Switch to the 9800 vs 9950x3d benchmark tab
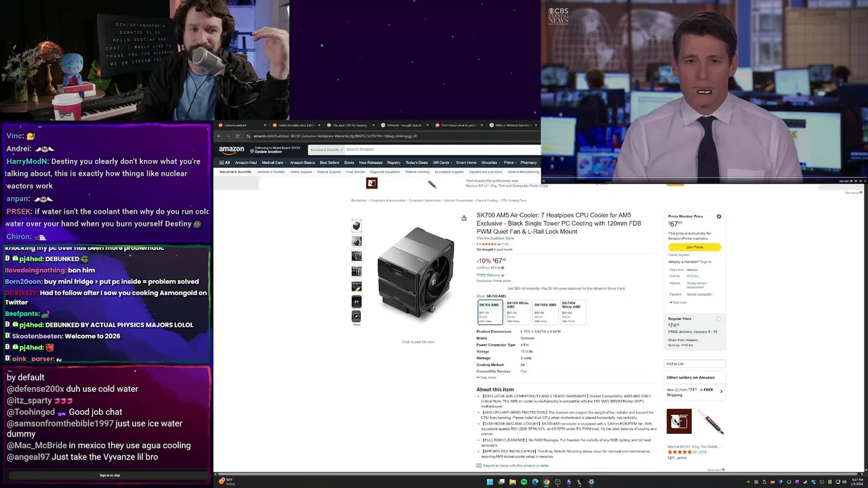 coord(512,125)
